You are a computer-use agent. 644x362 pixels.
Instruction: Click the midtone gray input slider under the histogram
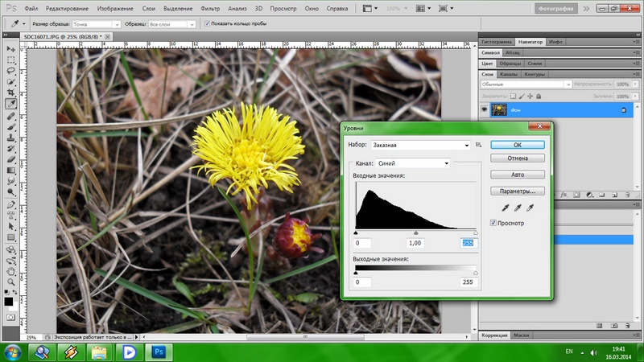(415, 233)
